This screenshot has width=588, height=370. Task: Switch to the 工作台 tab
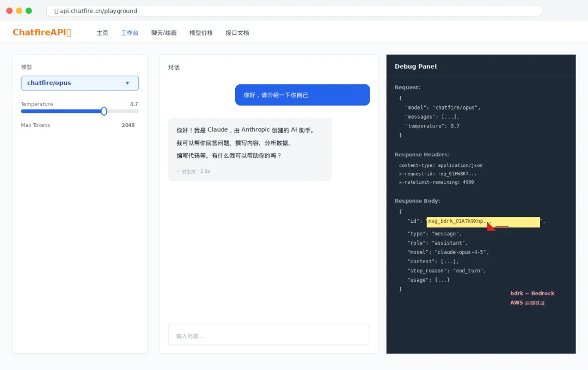(x=130, y=33)
